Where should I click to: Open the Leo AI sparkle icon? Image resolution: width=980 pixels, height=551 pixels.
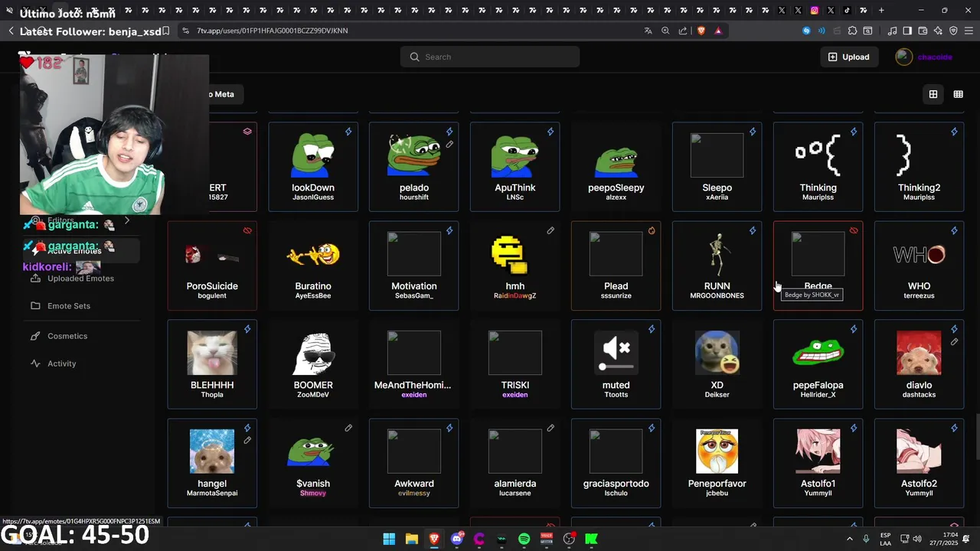(x=938, y=31)
